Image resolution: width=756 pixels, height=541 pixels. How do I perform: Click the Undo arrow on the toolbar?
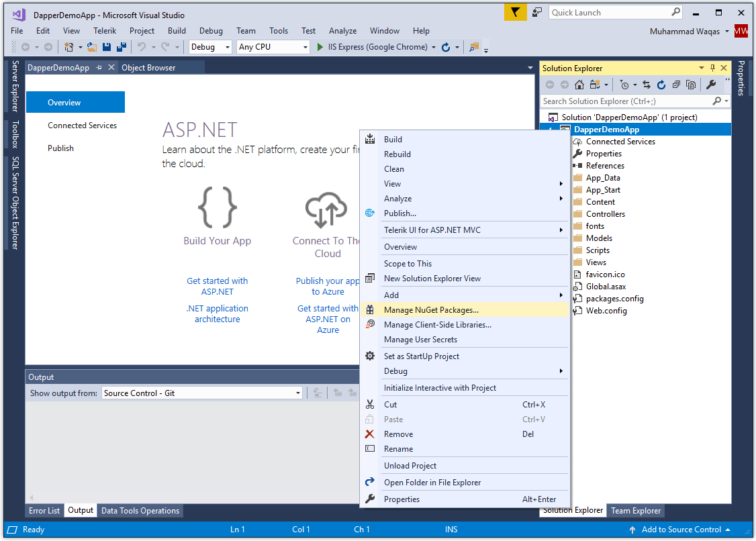(x=144, y=46)
